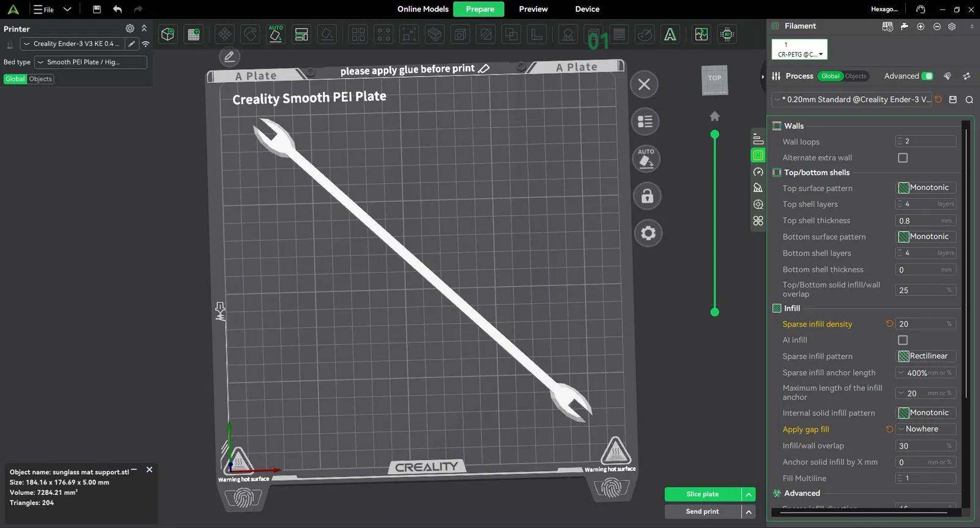Switch Process scope to Objects
Screen dimensions: 980x528
click(x=856, y=76)
